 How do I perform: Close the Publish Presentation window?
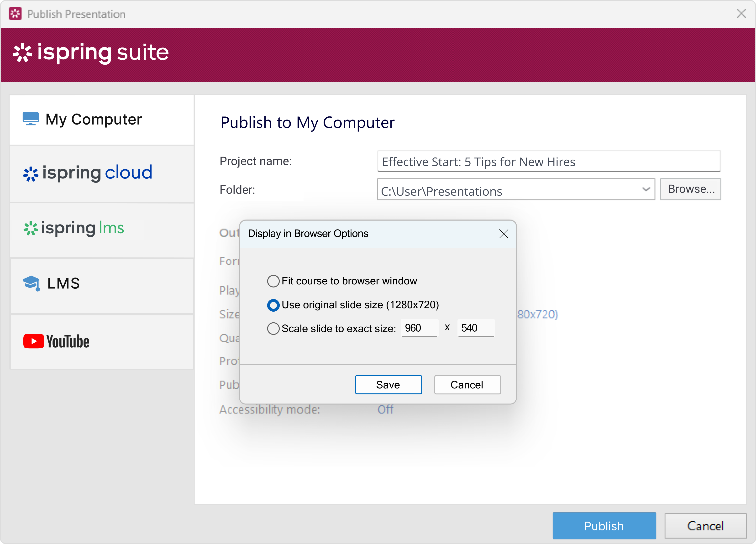tap(741, 14)
